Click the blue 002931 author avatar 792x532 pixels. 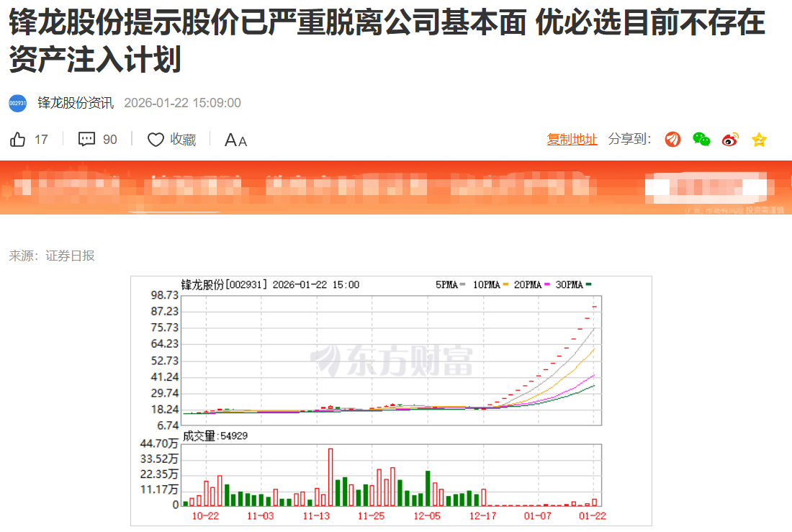(x=18, y=103)
